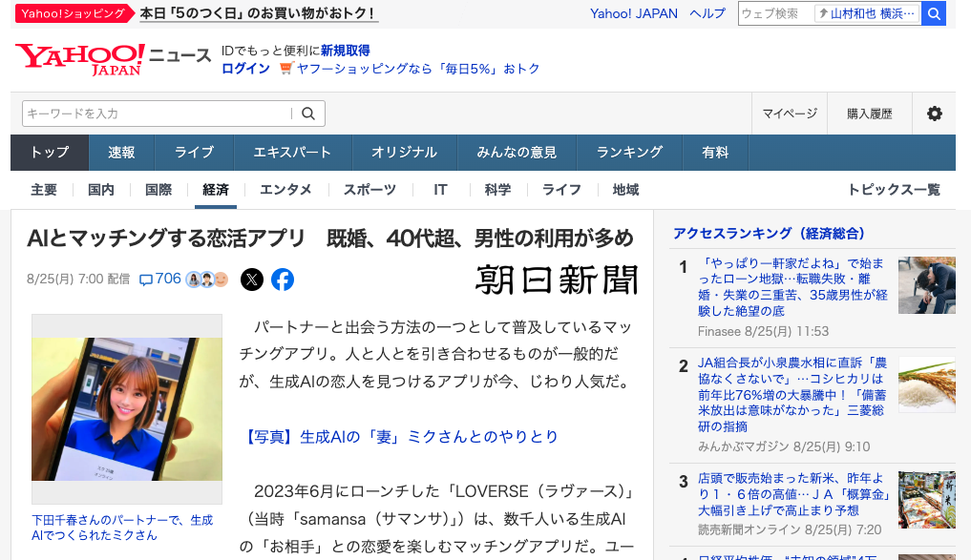The width and height of the screenshot is (971, 560).
Task: Click article headline AIとマッチングする恋活アプリ
Action: pyautogui.click(x=330, y=239)
